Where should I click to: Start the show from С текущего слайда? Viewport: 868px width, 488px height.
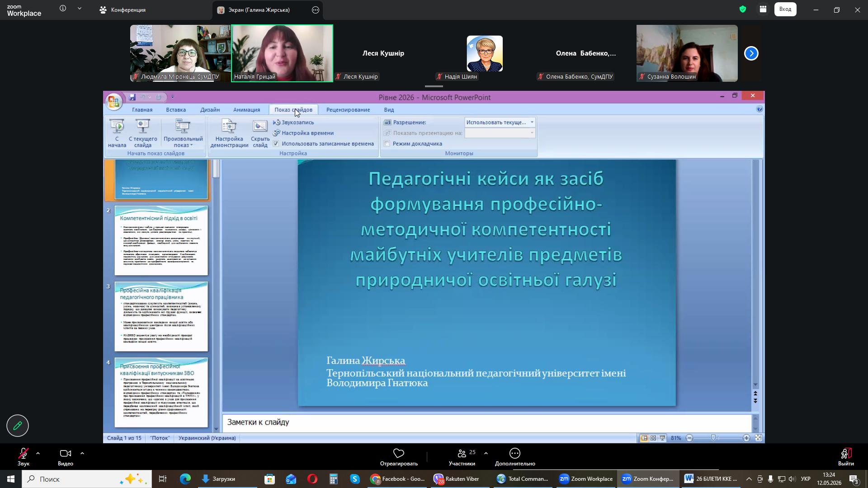[x=143, y=133]
